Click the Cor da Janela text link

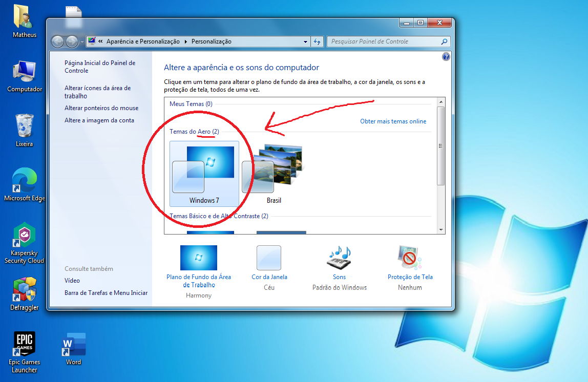269,277
